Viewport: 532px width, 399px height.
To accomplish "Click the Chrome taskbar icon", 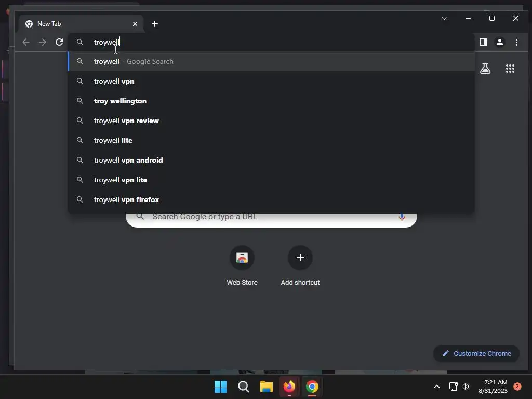I will [x=312, y=387].
